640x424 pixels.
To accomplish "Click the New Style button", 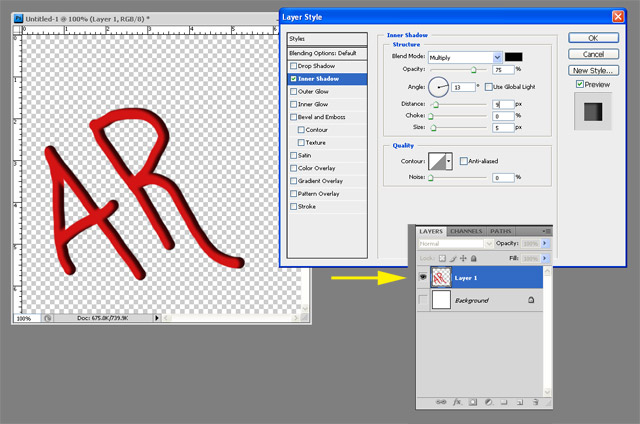I will click(593, 71).
